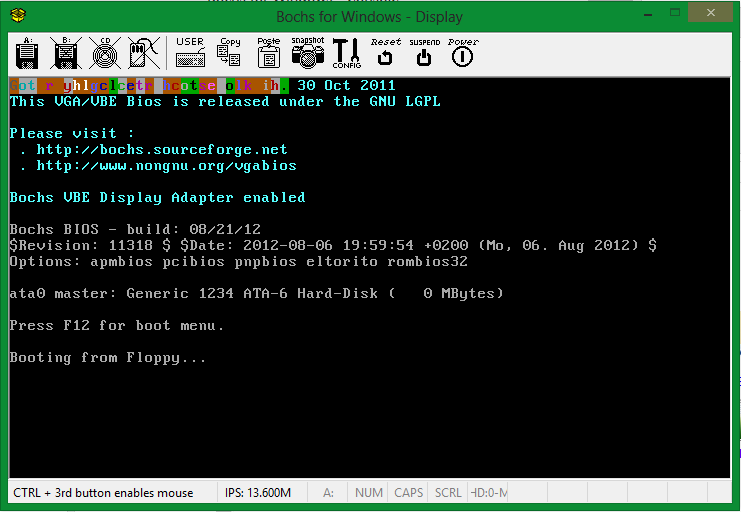Click the 'Please visit :' line
Viewport: 741px width, 512px height.
tap(72, 133)
